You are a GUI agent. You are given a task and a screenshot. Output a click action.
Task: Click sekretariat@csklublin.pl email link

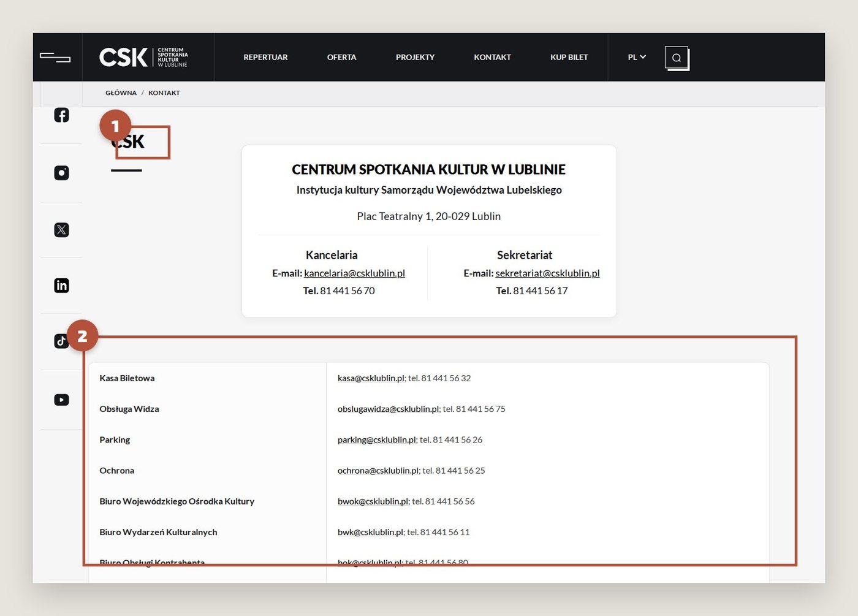point(547,273)
